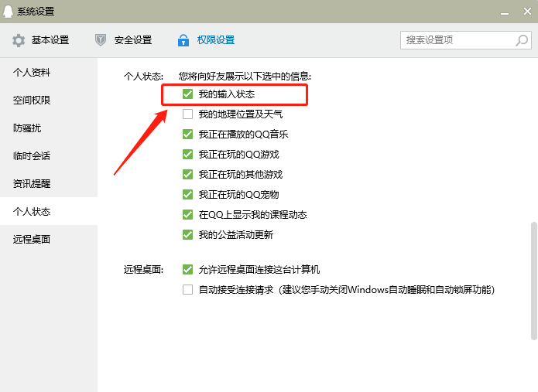
Task: Jump to 远程桌面 in the sidebar
Action: pyautogui.click(x=49, y=239)
